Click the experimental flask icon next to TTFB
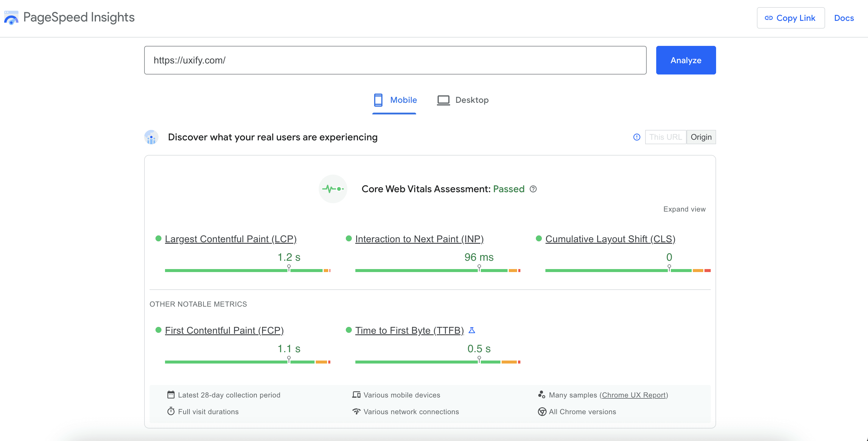Screen dimensions: 868x441 (472, 330)
